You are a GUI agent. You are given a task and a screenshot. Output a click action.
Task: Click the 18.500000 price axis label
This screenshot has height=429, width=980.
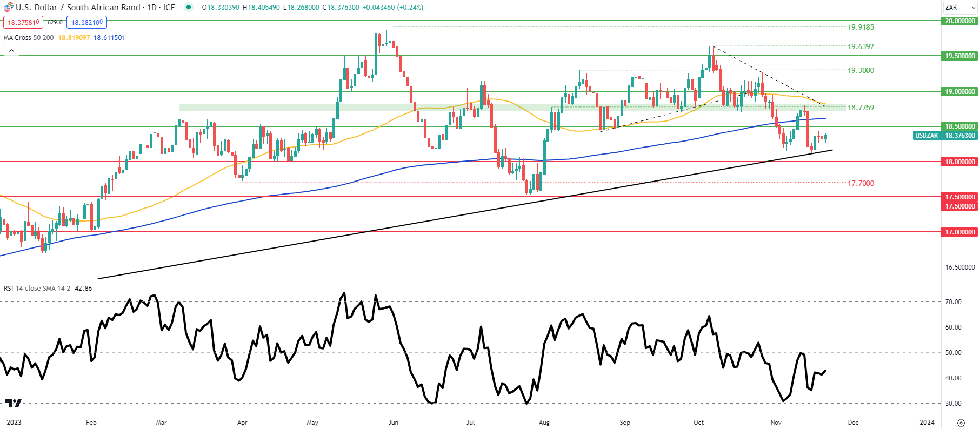(x=959, y=126)
